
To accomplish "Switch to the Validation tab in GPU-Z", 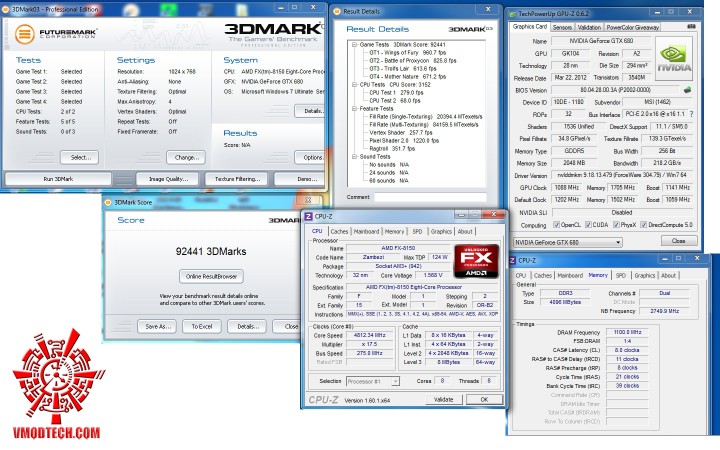I will 589,28.
